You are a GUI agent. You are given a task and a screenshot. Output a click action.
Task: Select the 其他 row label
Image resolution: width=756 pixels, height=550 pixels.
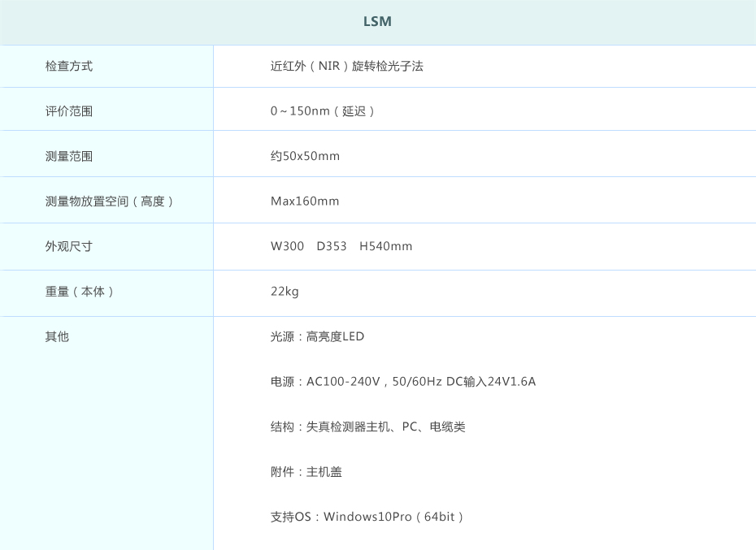click(x=57, y=336)
